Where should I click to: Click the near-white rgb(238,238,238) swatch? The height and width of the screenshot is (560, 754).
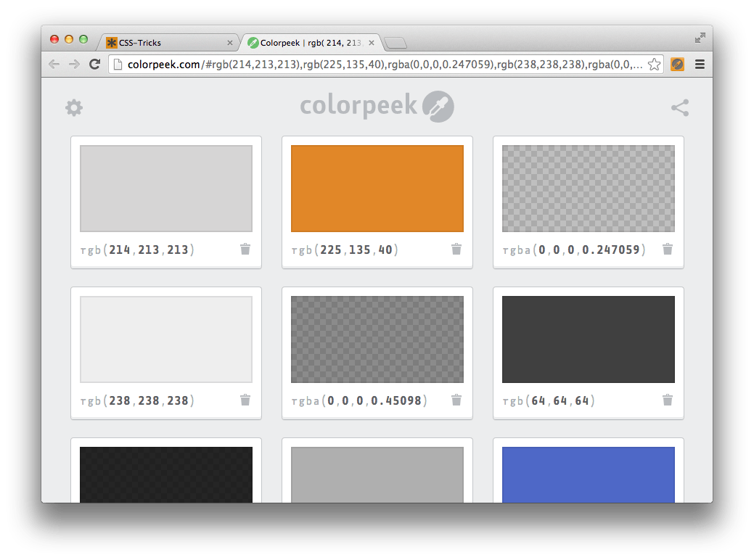pyautogui.click(x=166, y=339)
